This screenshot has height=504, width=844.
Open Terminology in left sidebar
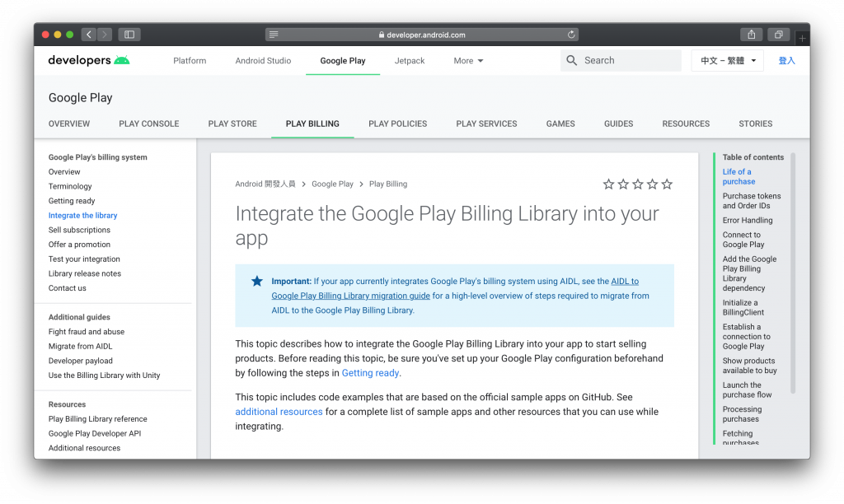(70, 186)
